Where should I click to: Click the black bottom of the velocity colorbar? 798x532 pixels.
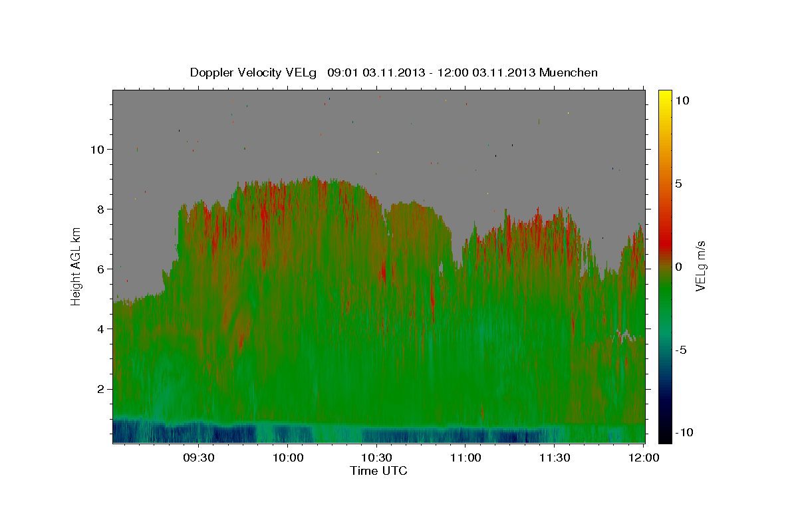(664, 436)
